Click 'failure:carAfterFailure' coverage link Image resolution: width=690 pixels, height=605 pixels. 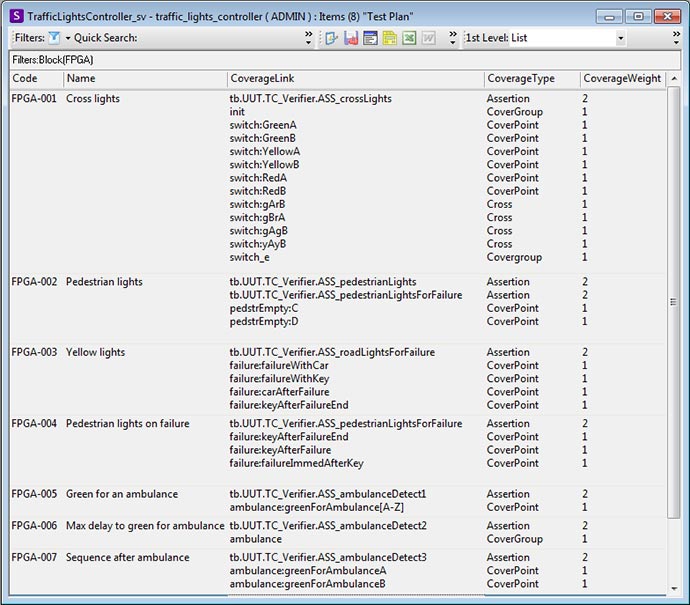pos(279,392)
